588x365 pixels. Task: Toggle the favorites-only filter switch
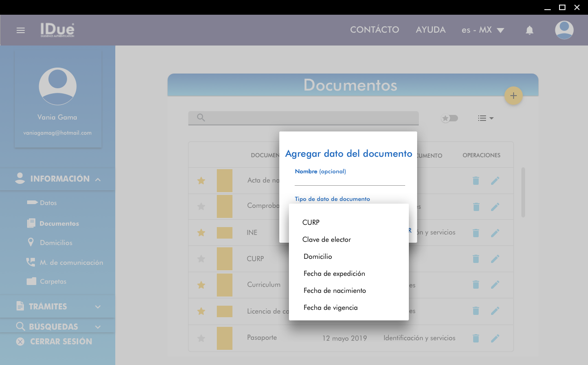click(449, 118)
